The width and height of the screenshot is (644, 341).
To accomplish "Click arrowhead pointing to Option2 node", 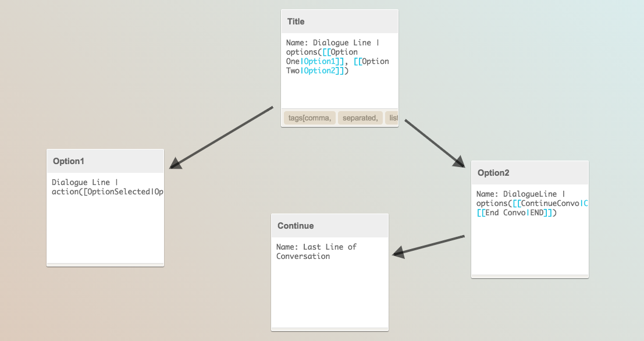I will point(459,162).
